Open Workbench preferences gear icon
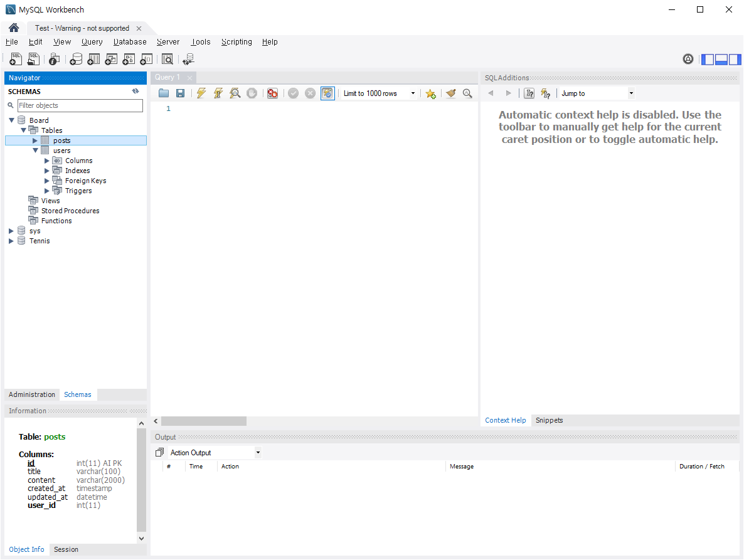Screen dimensions: 744x560 [688, 59]
